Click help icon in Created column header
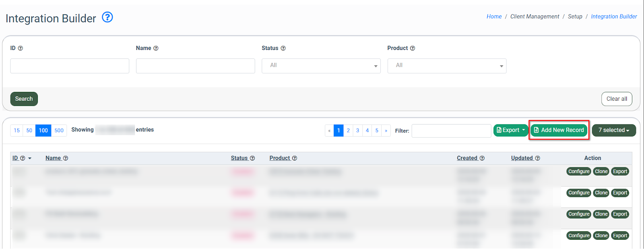 pyautogui.click(x=482, y=158)
